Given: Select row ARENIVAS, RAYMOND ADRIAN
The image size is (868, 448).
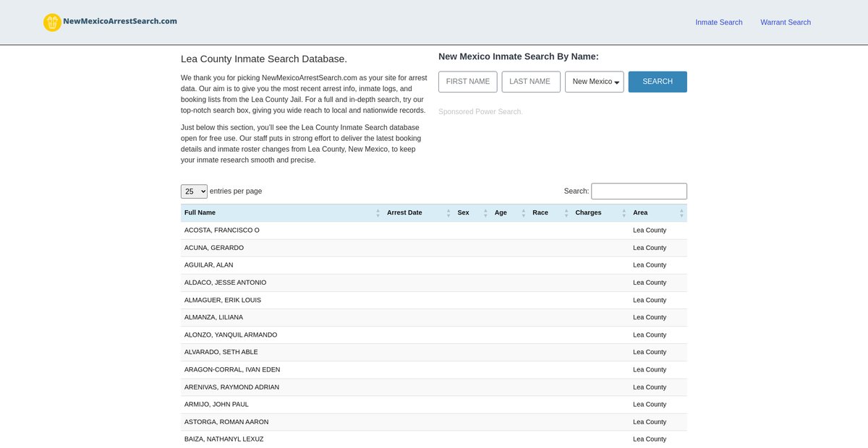Looking at the screenshot, I should coord(434,387).
